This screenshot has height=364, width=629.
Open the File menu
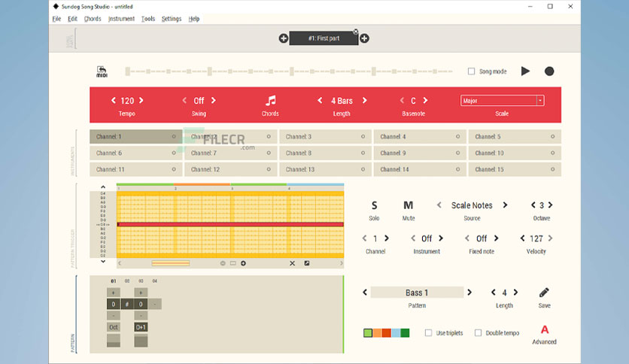(x=56, y=19)
